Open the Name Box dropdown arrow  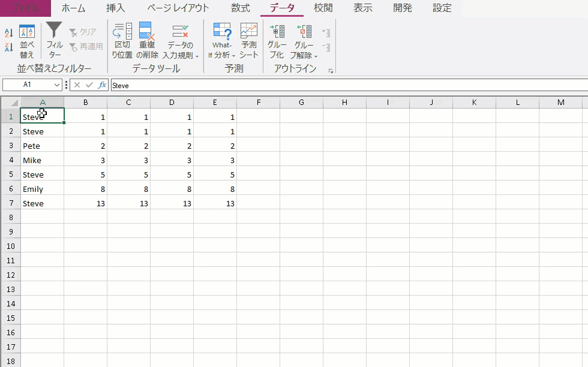coord(57,85)
